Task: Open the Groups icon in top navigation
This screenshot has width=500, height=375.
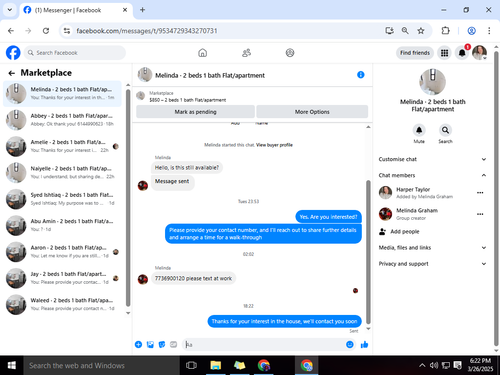Action: pyautogui.click(x=290, y=53)
